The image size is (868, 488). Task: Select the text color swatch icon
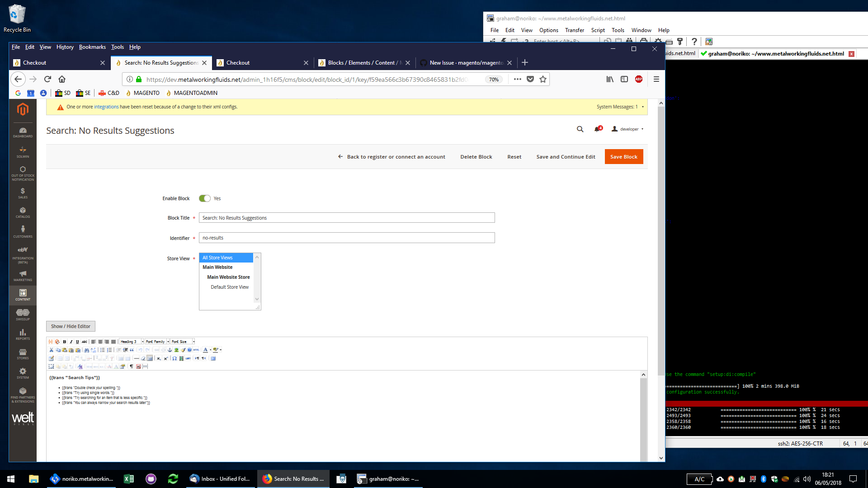(x=205, y=350)
